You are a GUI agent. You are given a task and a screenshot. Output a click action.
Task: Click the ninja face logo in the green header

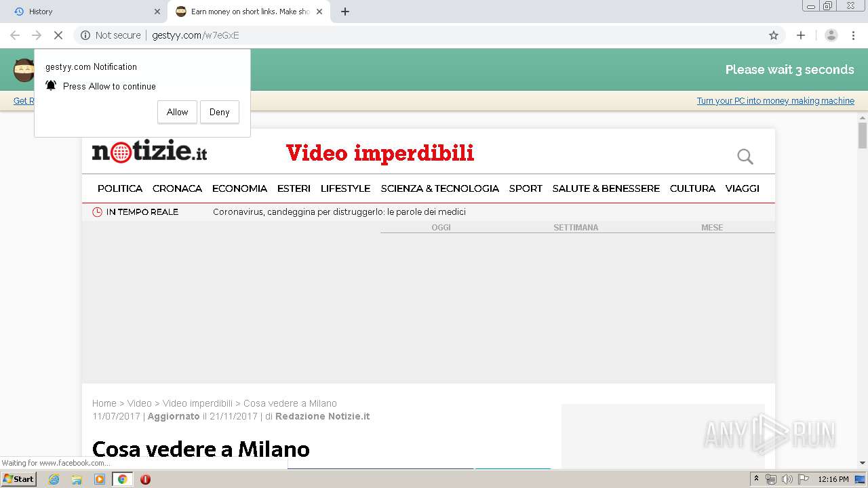pos(24,70)
